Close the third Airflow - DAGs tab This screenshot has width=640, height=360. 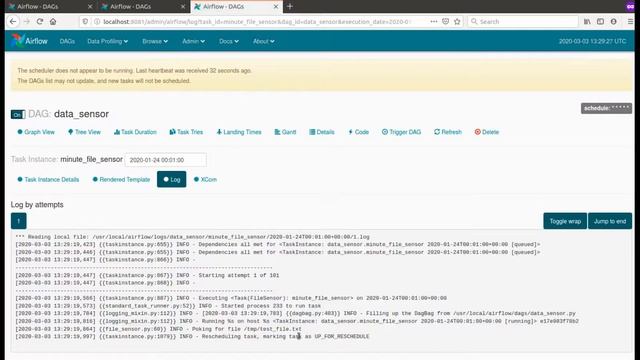(x=276, y=7)
